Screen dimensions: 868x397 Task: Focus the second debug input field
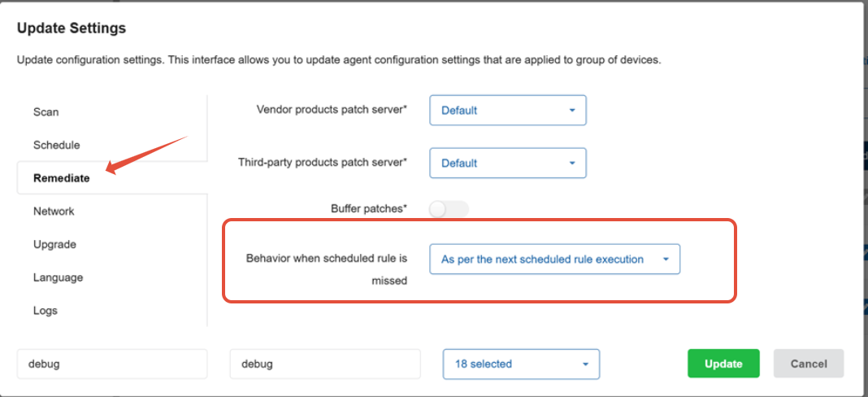click(325, 364)
